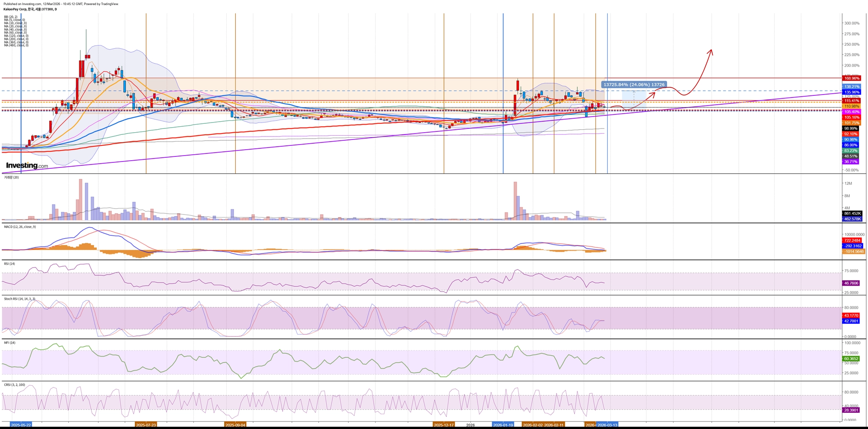Select the 2026-02-02 date marker
Viewport: 868px width, 429px height.
click(x=533, y=425)
